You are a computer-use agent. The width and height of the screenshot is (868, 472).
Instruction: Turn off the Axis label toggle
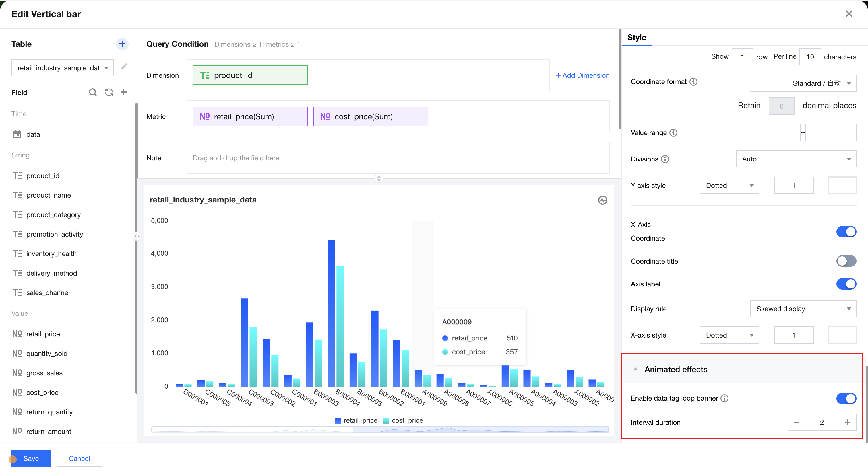pyautogui.click(x=846, y=284)
